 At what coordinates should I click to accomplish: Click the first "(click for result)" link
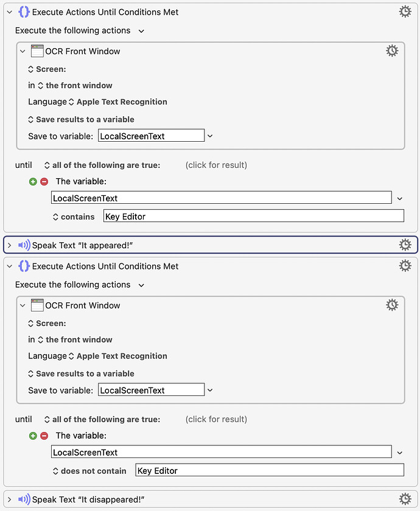pyautogui.click(x=216, y=165)
